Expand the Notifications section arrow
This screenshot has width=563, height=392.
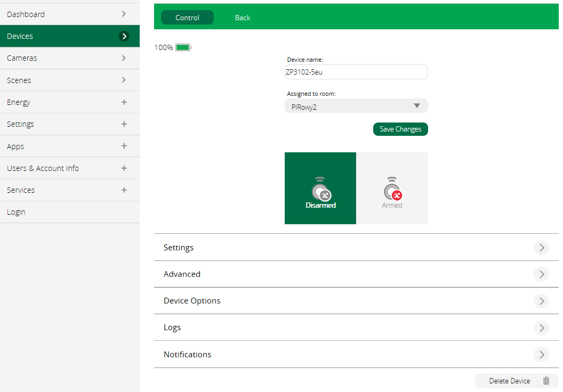(541, 355)
